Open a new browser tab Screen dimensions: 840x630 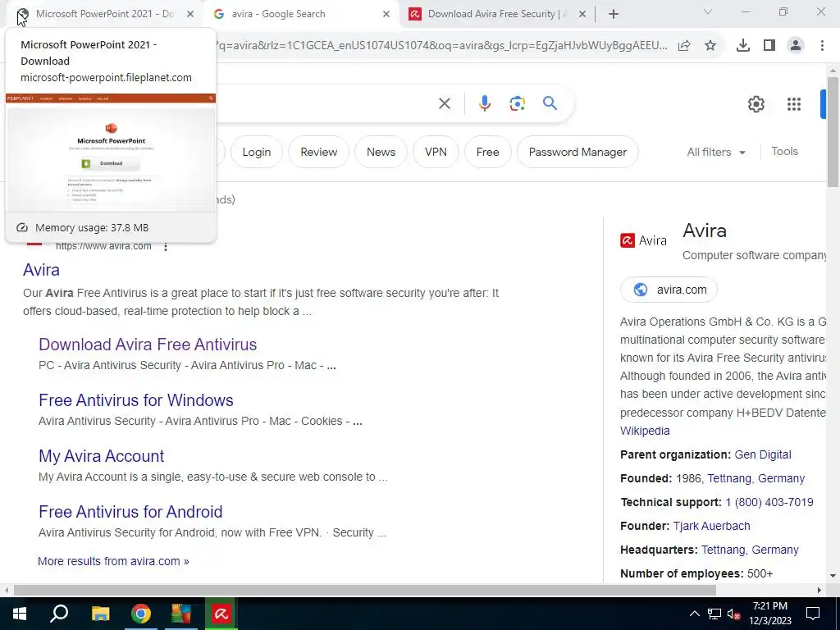click(x=614, y=15)
